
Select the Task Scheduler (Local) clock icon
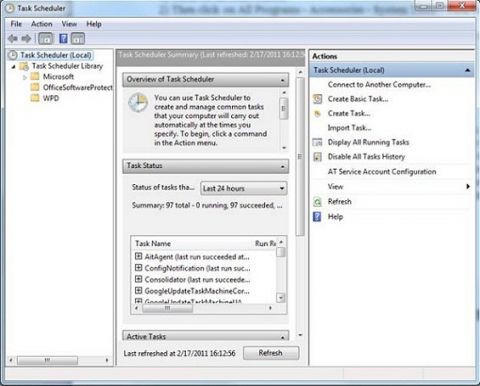(x=12, y=55)
